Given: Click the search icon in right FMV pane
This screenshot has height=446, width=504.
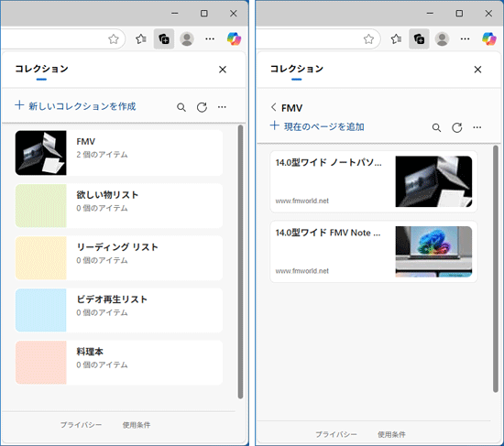Looking at the screenshot, I should coord(436,128).
